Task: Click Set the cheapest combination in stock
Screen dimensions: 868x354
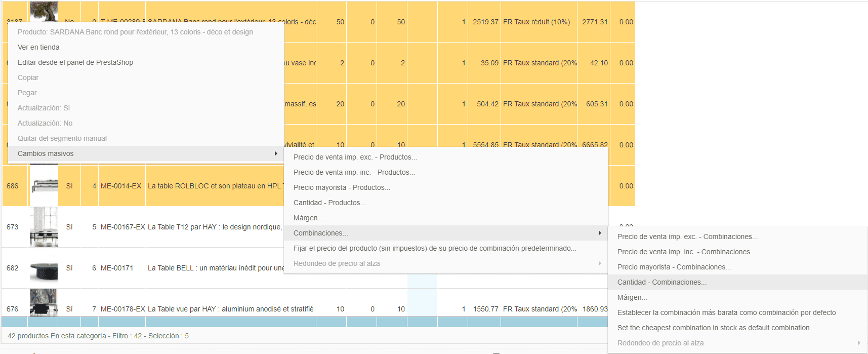Action: pos(713,328)
